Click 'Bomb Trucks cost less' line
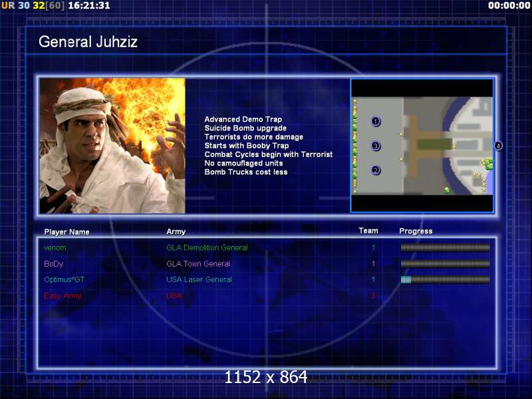532x399 pixels. pyautogui.click(x=246, y=172)
